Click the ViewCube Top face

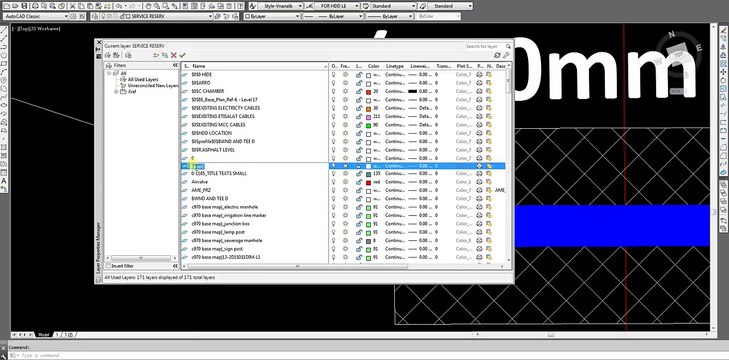click(x=679, y=54)
